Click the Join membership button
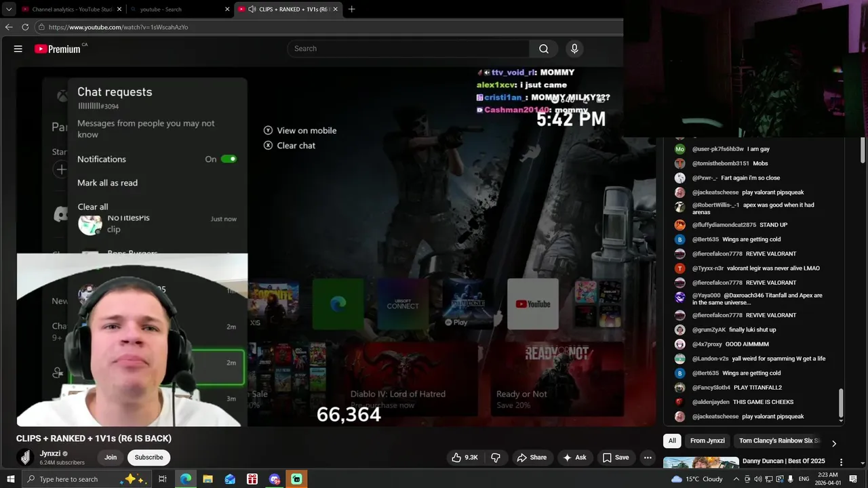 [x=111, y=457]
